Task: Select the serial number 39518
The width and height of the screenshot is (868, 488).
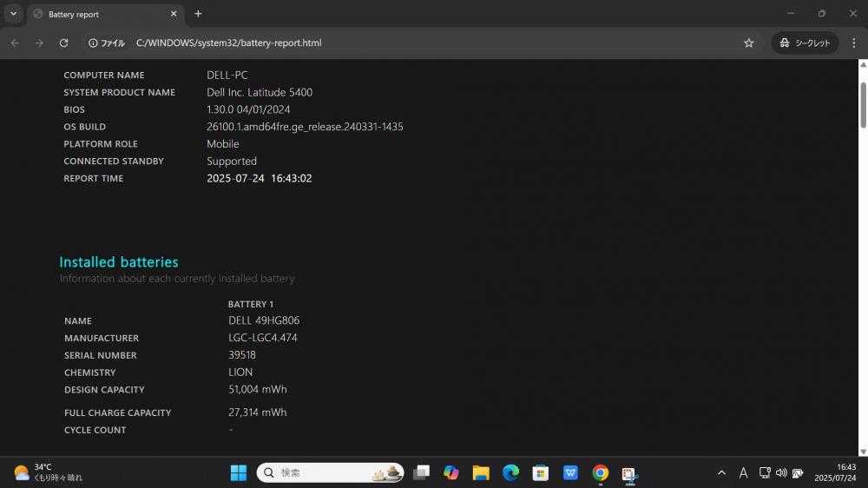Action: tap(242, 354)
